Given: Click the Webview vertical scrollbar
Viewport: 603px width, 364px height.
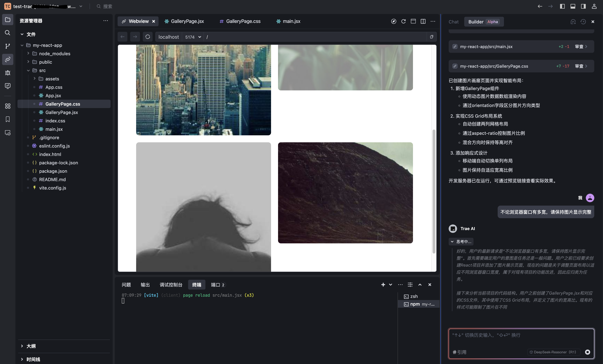Looking at the screenshot, I should click(434, 191).
